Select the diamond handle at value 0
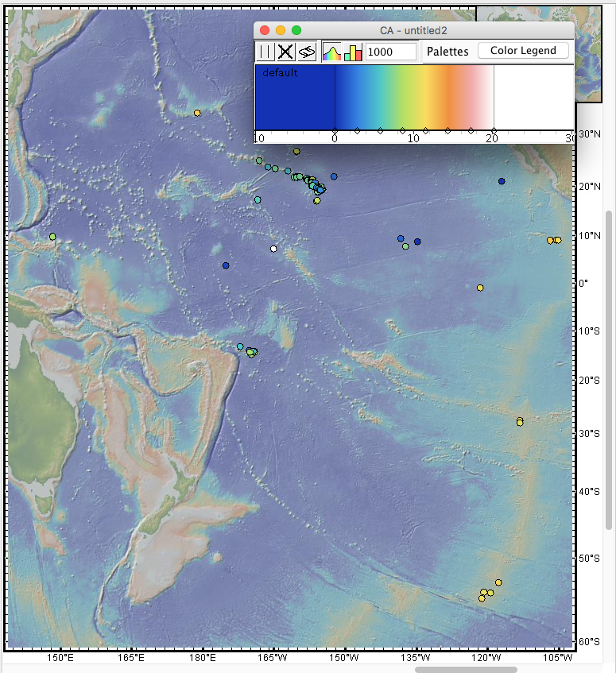This screenshot has width=616, height=673. click(335, 130)
